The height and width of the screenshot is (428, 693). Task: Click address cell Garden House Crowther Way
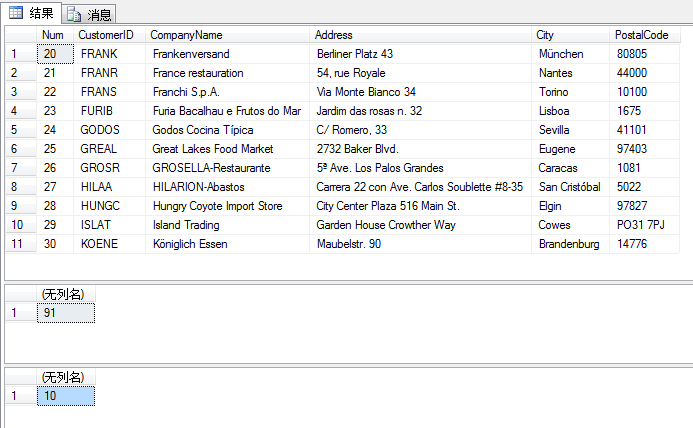[420, 225]
